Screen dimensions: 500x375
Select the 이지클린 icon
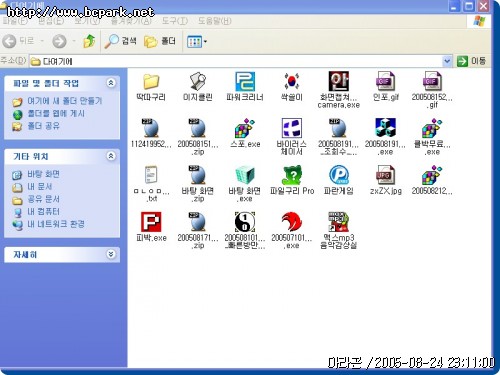(198, 81)
